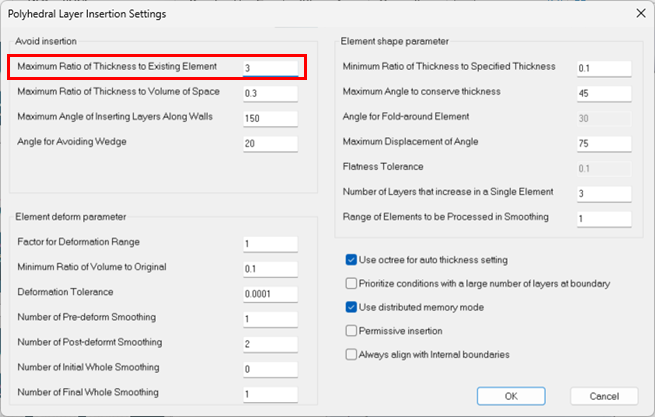The width and height of the screenshot is (655, 417).
Task: Edit Maximum Angle of Inserting Layers Along Walls
Action: [270, 118]
